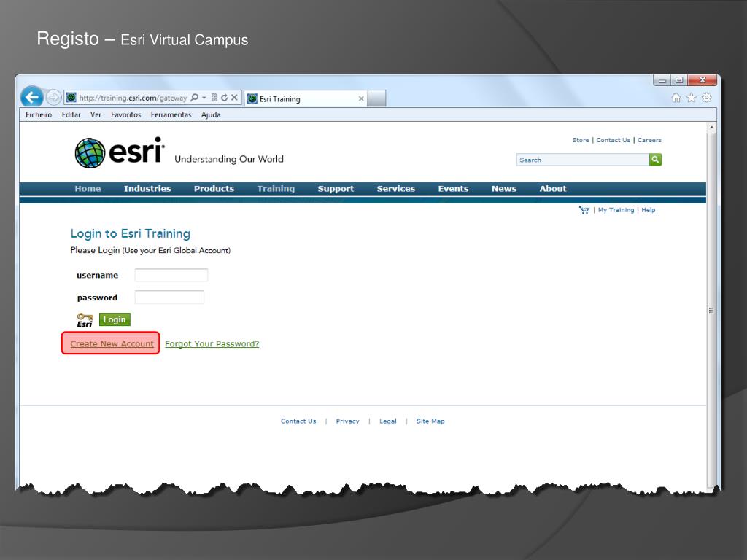
Task: Open the Favoritos menu
Action: (x=125, y=114)
